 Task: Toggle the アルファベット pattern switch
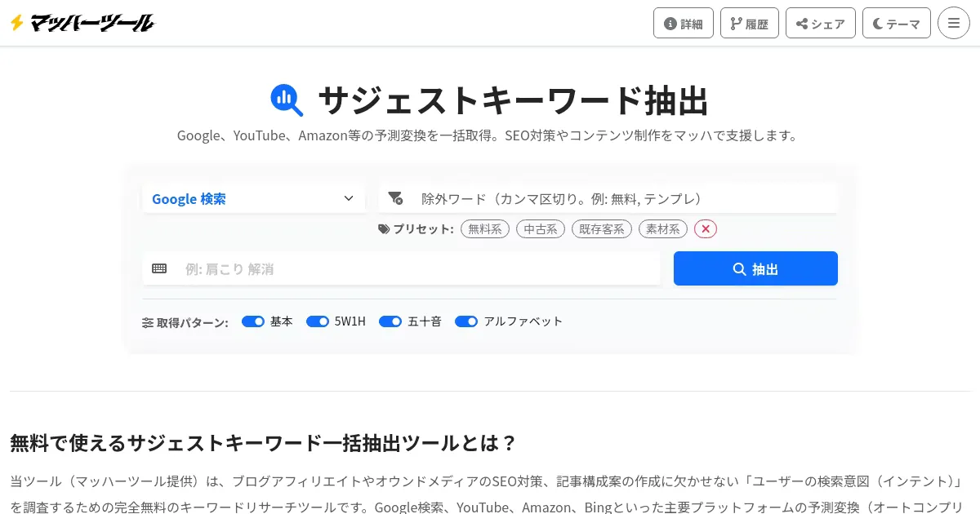click(x=466, y=321)
